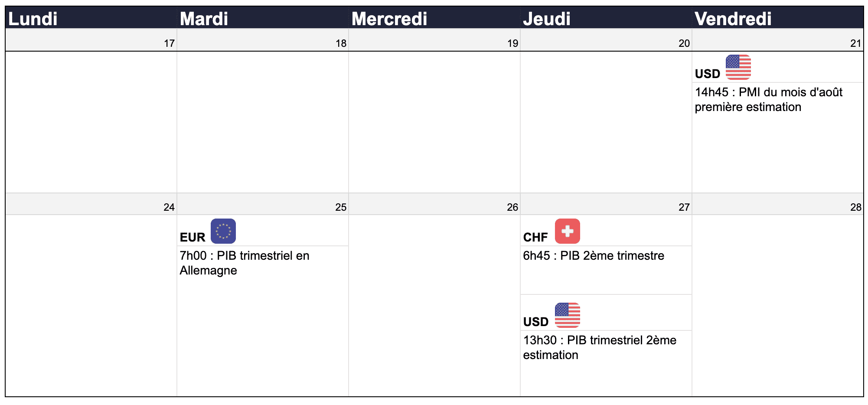Select the Mercredi column header
The width and height of the screenshot is (868, 405).
[x=389, y=19]
